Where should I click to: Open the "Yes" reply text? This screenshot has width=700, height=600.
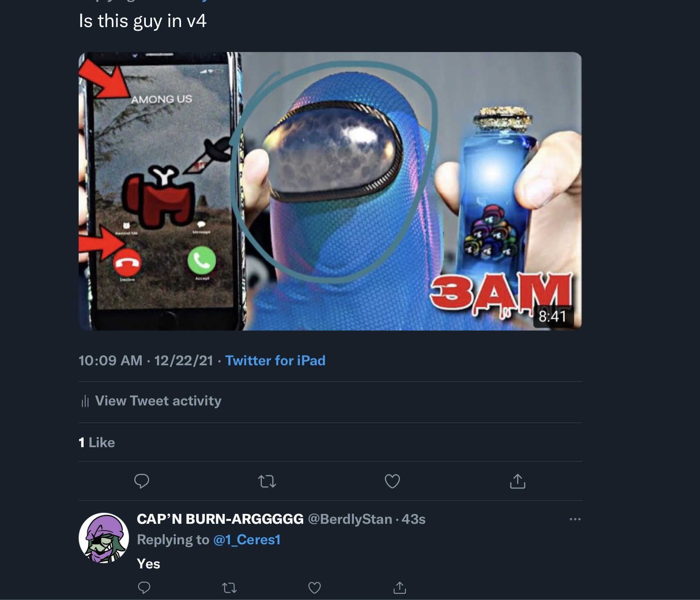[148, 564]
